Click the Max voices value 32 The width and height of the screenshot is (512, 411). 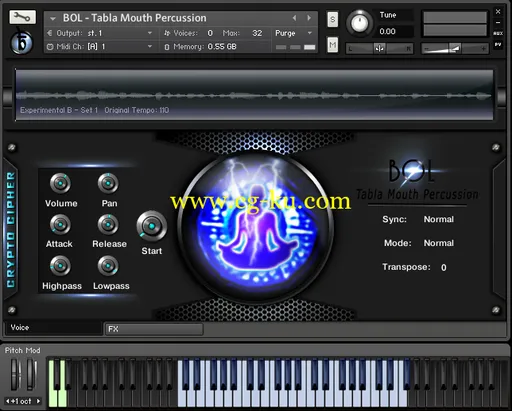tap(257, 33)
